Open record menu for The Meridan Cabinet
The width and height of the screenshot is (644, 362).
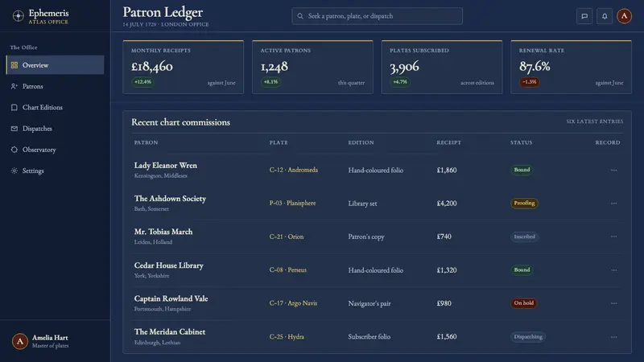click(x=613, y=336)
